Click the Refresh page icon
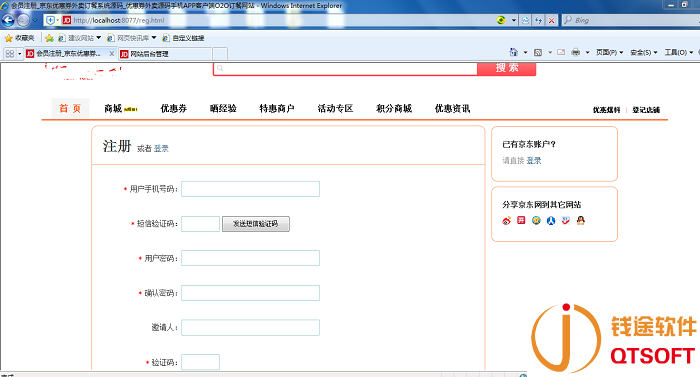Viewport: 700px width, 377px height. tap(539, 20)
